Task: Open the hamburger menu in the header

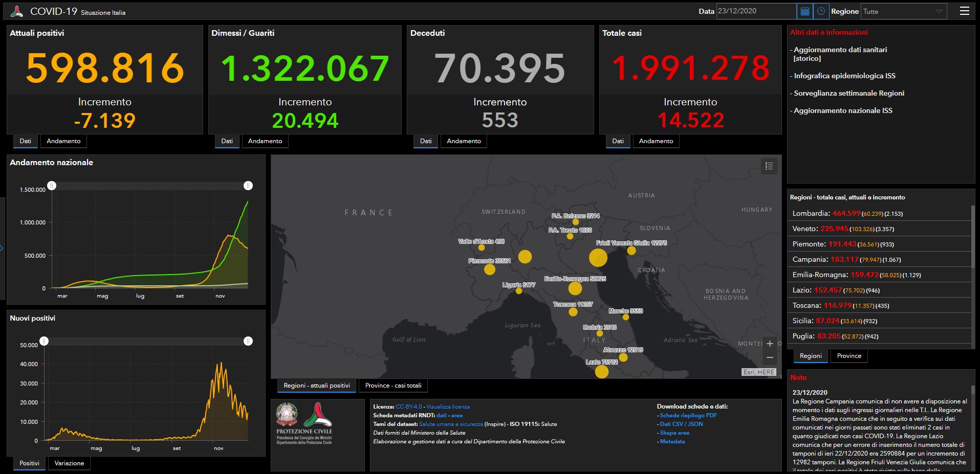Action: 964,11
